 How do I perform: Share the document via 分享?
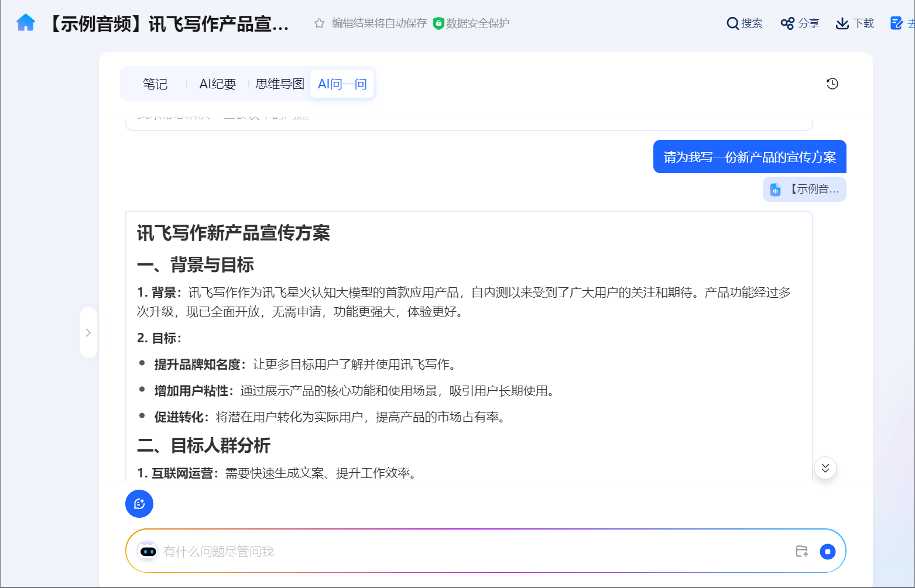click(x=800, y=23)
